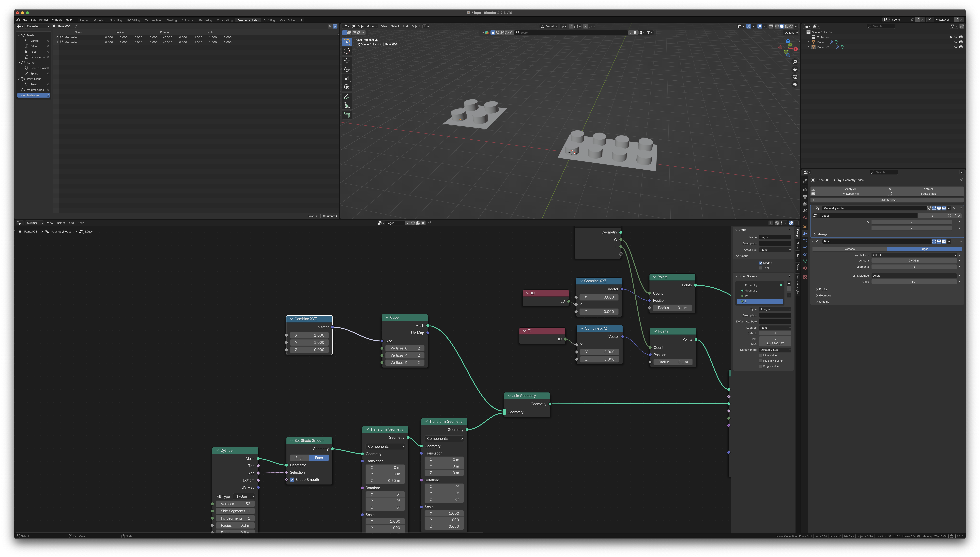
Task: Pin the spreadsheet to Plane.001
Action: (77, 26)
